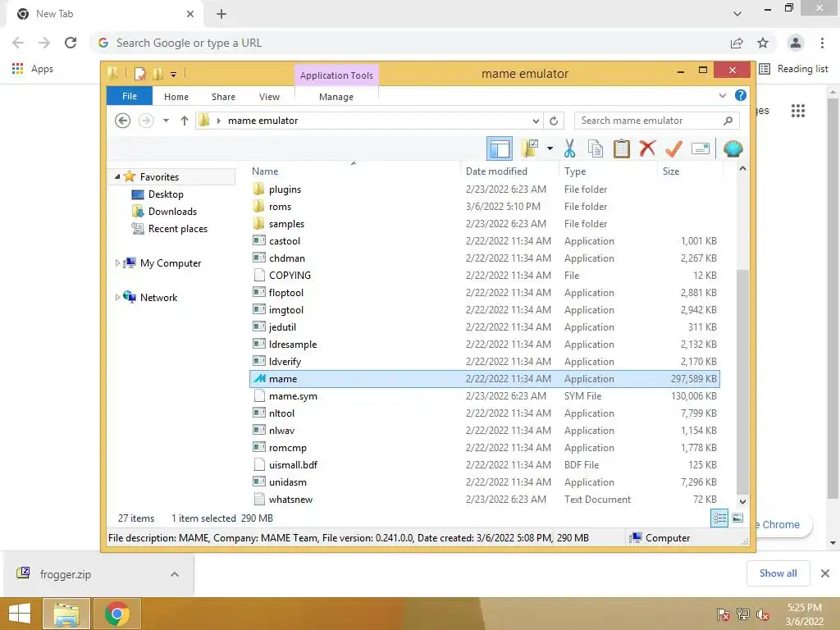Open the Home ribbon tab
The width and height of the screenshot is (840, 630).
(176, 97)
